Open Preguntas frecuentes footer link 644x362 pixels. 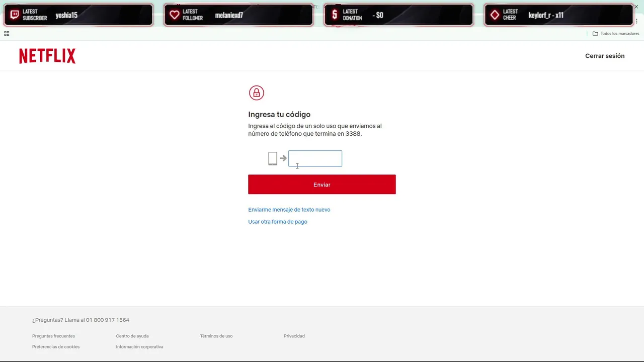click(53, 336)
